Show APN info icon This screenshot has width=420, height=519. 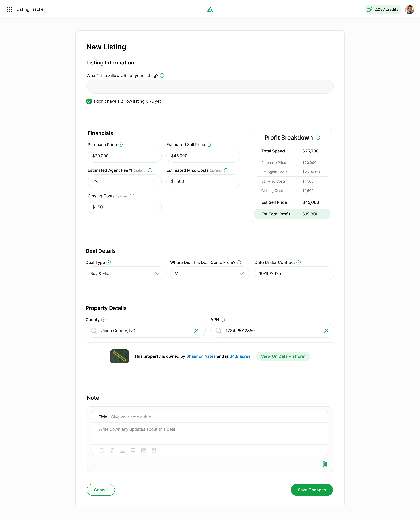(223, 319)
